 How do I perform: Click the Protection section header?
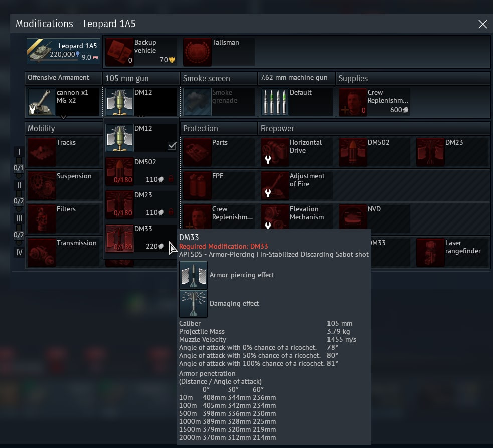coord(219,128)
